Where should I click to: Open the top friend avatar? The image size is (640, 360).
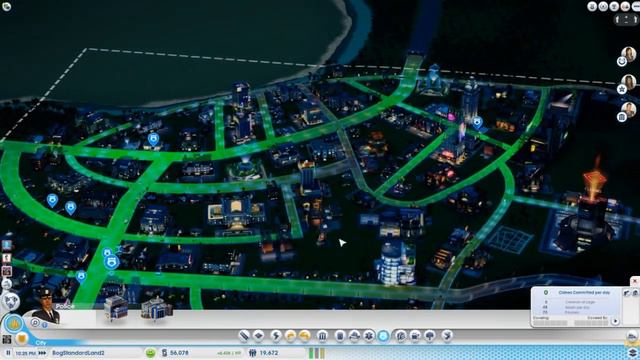tap(629, 53)
